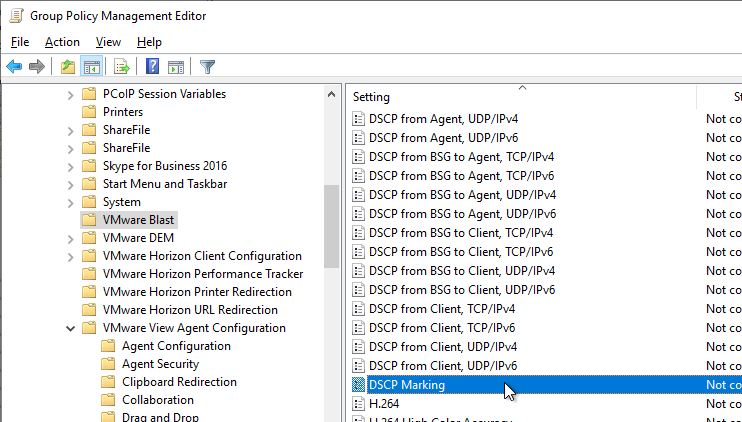Click policy icon beside DSCP from BSG to Agent, TCP/IPv4
742x422 pixels.
pos(359,157)
